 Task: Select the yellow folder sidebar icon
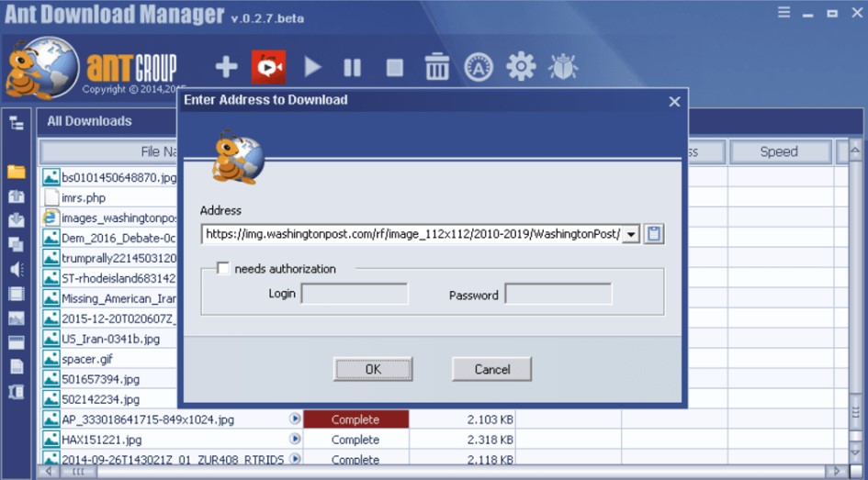(x=16, y=172)
